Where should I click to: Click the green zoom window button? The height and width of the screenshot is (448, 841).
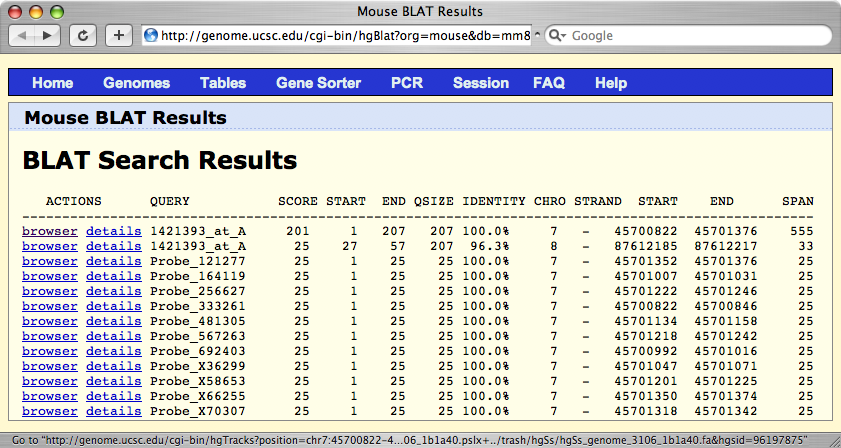pyautogui.click(x=56, y=12)
